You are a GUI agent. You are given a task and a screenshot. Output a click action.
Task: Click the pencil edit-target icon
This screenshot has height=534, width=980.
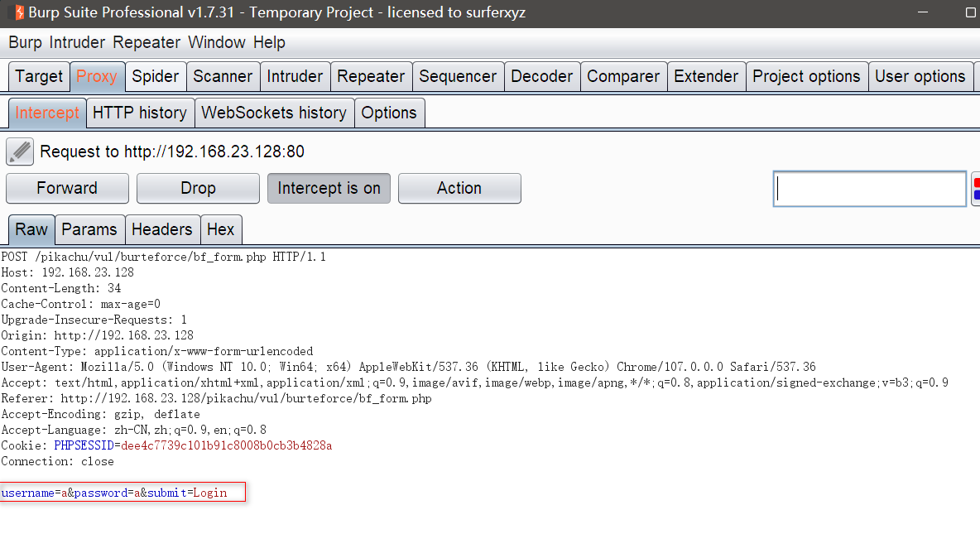[20, 152]
